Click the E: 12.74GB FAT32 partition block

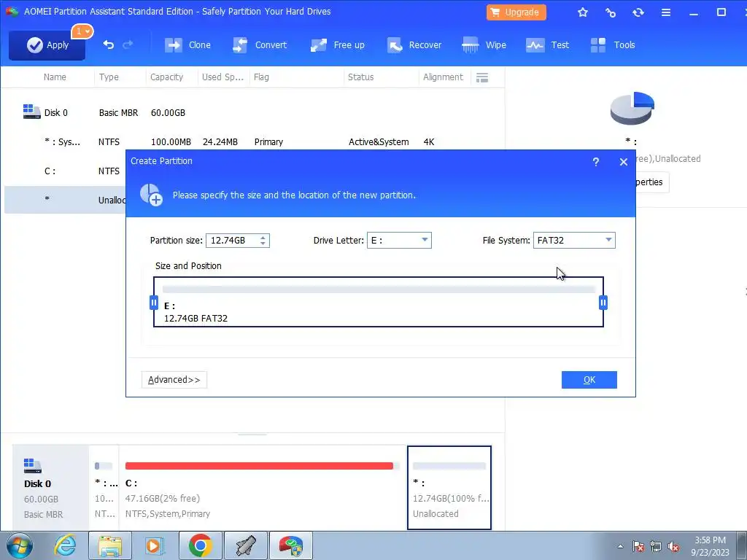(x=379, y=302)
